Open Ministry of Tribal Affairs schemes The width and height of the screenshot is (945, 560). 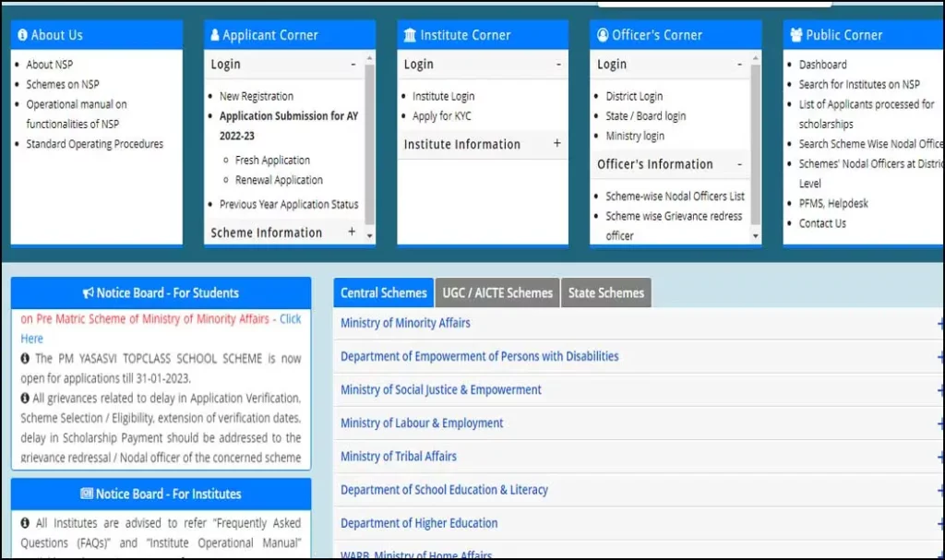398,457
